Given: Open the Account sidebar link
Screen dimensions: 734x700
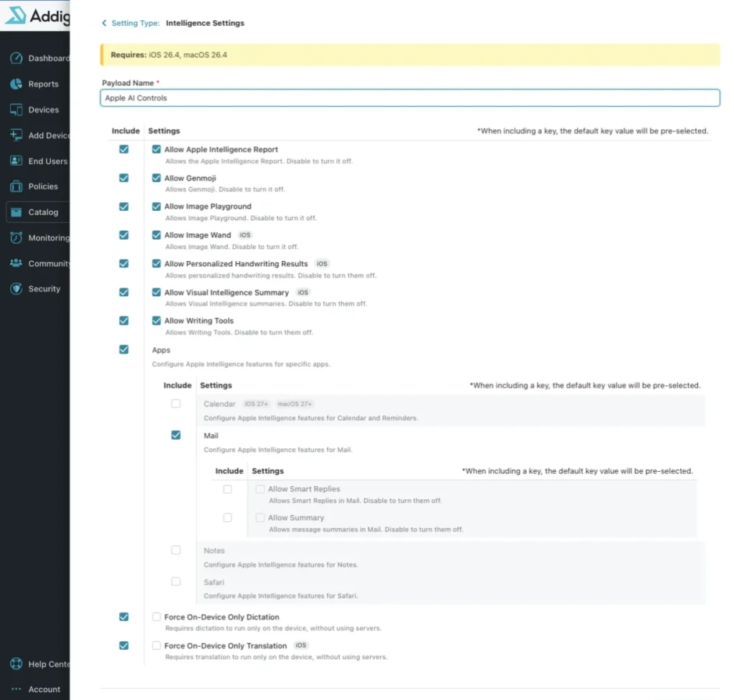Looking at the screenshot, I should click(x=44, y=689).
